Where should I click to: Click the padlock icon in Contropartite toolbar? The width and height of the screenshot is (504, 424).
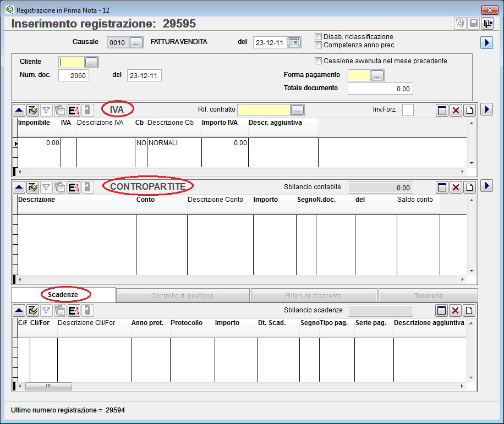(x=87, y=188)
